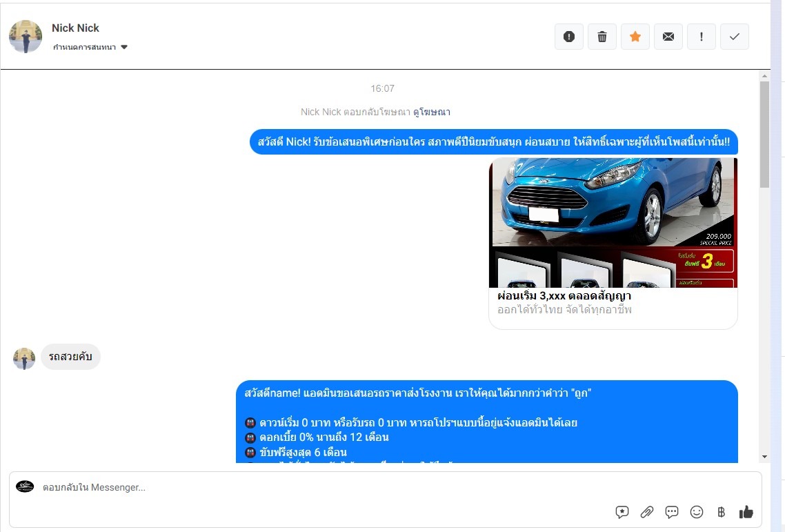Mark conversation as spam with the exclamation circle icon
This screenshot has height=532, width=785.
[568, 37]
